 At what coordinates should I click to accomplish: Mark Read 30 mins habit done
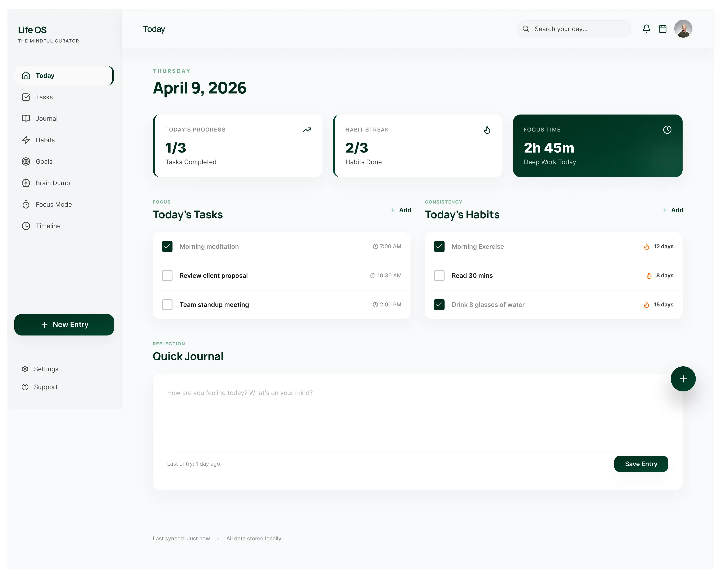point(439,276)
